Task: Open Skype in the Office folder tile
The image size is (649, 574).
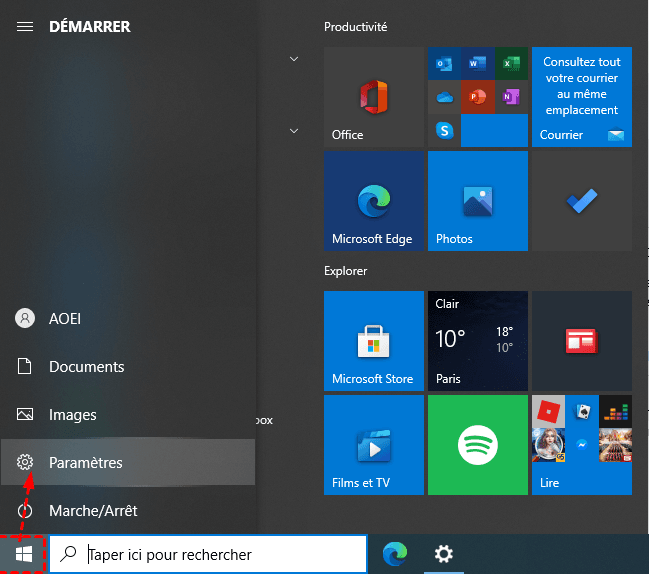Action: coord(444,130)
